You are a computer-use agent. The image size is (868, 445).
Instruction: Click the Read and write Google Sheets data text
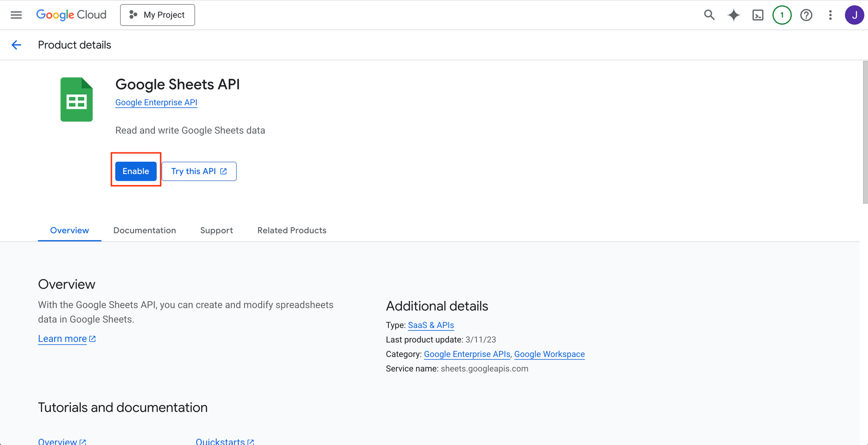coord(190,131)
